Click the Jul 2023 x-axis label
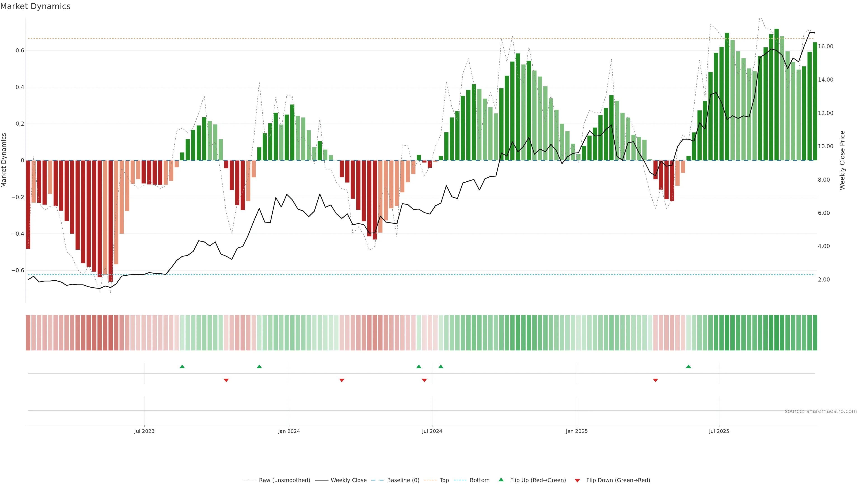This screenshot has width=868, height=488. tap(144, 431)
